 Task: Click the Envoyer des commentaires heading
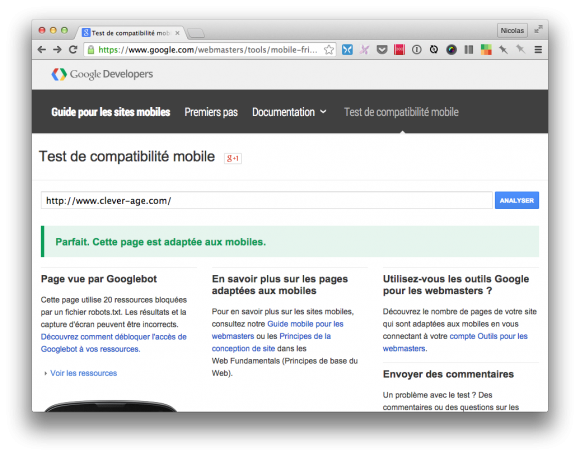tap(448, 374)
